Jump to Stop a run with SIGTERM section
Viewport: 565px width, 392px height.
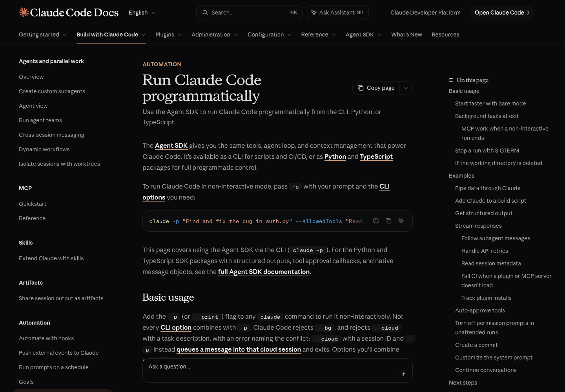487,151
